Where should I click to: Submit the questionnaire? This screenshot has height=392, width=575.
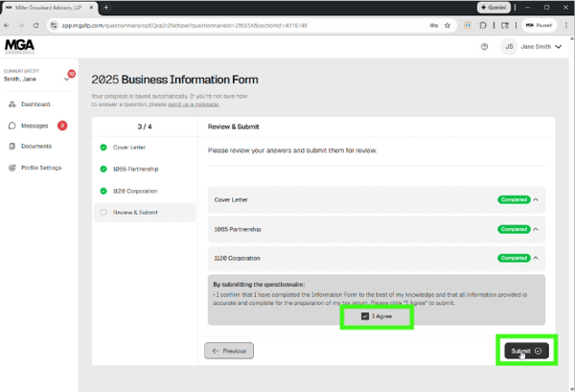click(x=526, y=351)
